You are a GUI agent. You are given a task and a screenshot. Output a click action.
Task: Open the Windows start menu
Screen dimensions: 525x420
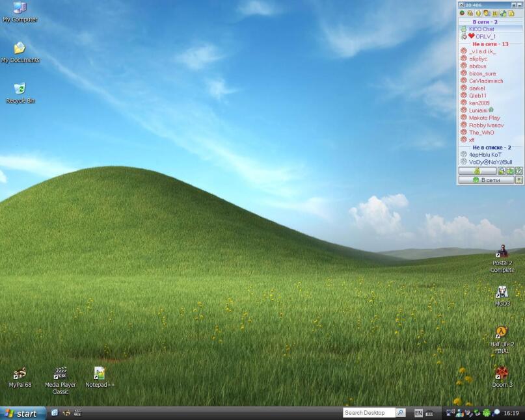click(x=22, y=413)
